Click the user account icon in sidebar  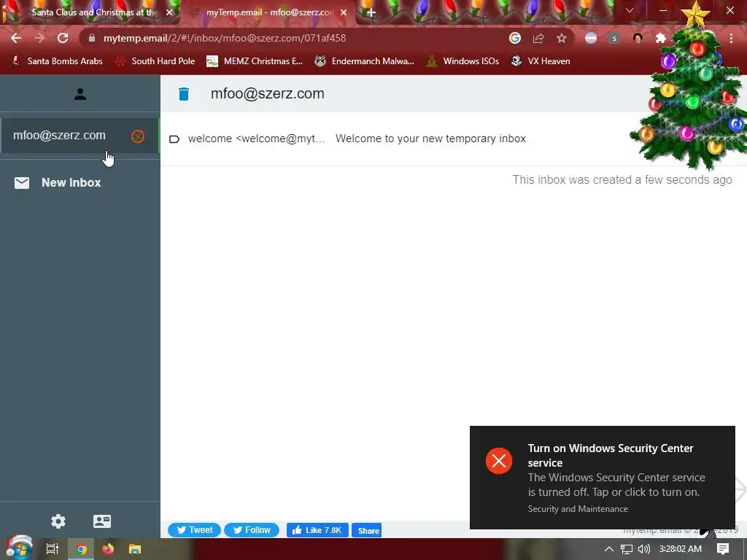[x=80, y=94]
